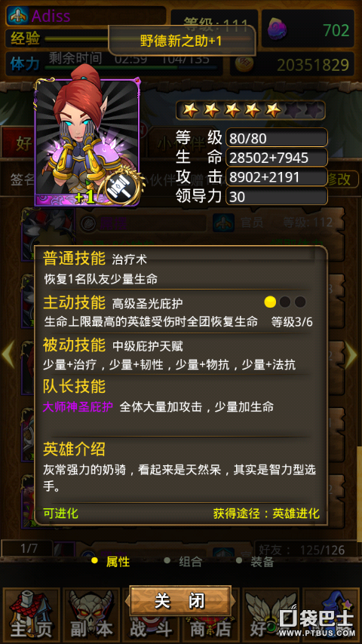
Task: Tap the purple gem currency icon
Action: click(x=278, y=29)
